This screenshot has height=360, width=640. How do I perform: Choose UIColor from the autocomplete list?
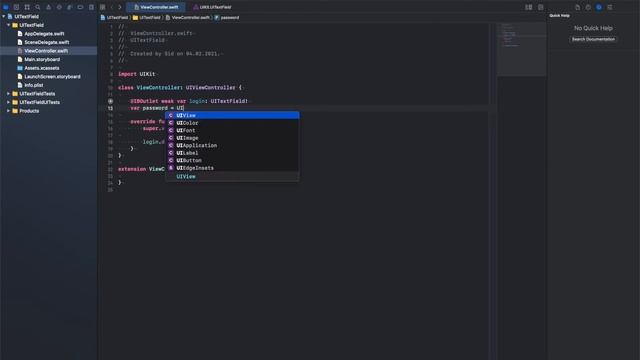(232, 123)
